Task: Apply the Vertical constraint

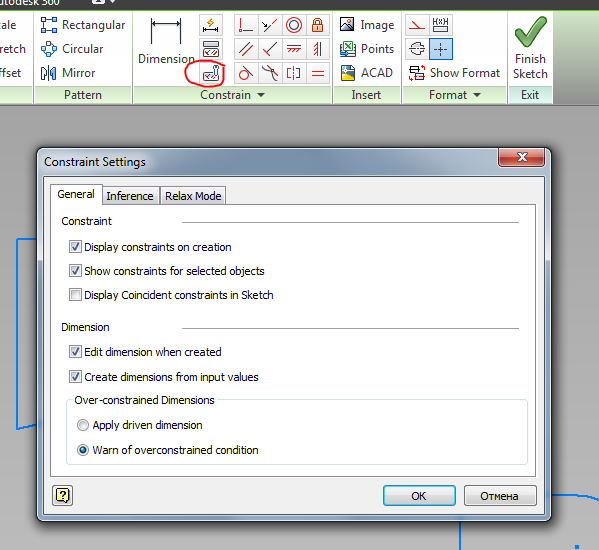Action: [x=317, y=49]
